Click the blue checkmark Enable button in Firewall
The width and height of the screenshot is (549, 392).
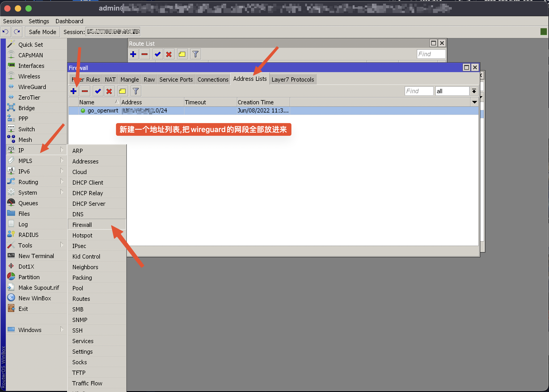point(98,91)
